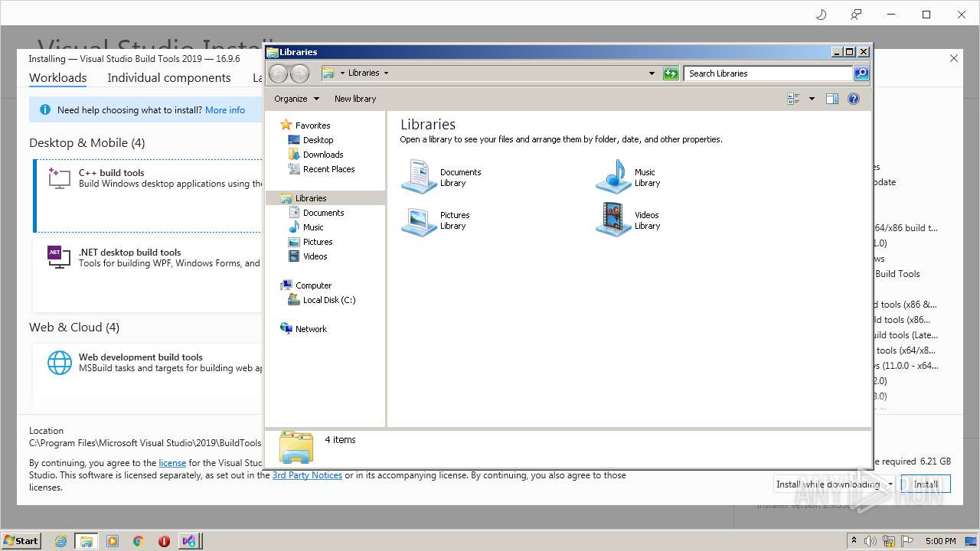The height and width of the screenshot is (551, 980).
Task: Change the view with the view icon
Action: point(793,99)
